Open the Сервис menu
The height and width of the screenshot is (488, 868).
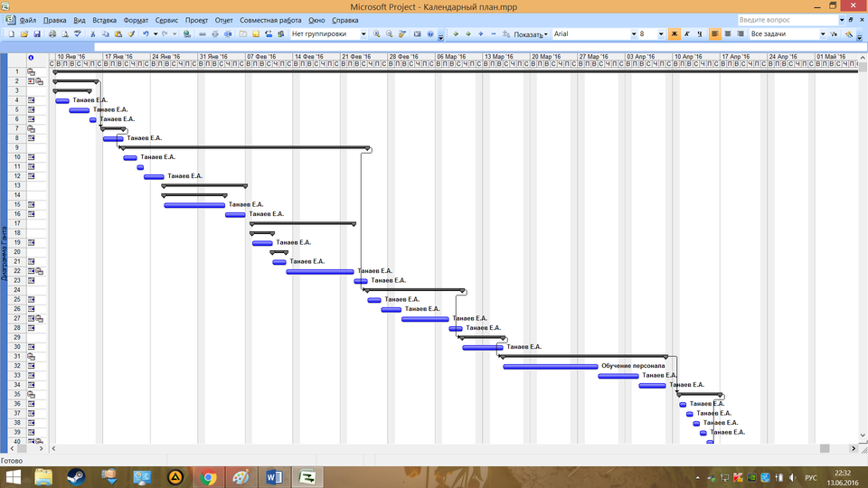point(166,20)
